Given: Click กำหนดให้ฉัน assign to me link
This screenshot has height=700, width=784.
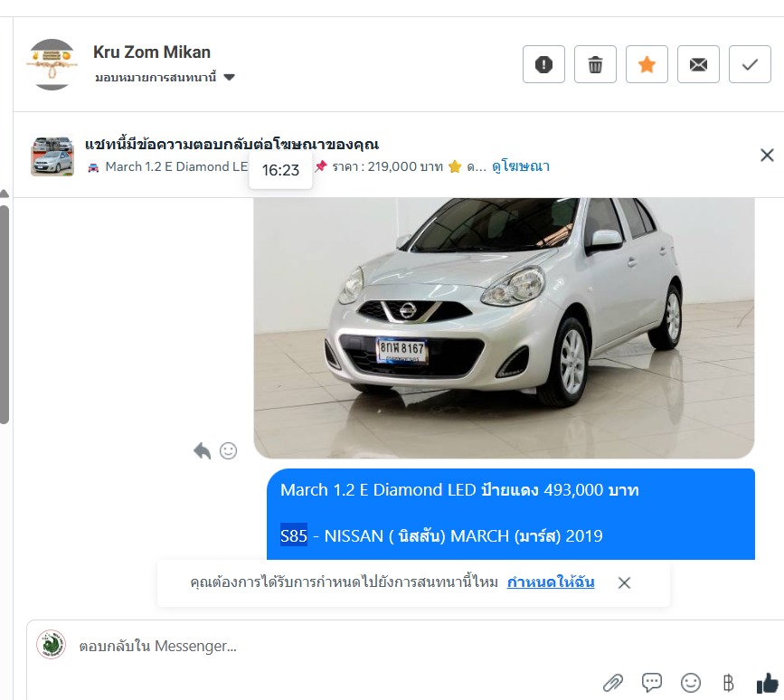Looking at the screenshot, I should pos(551,582).
